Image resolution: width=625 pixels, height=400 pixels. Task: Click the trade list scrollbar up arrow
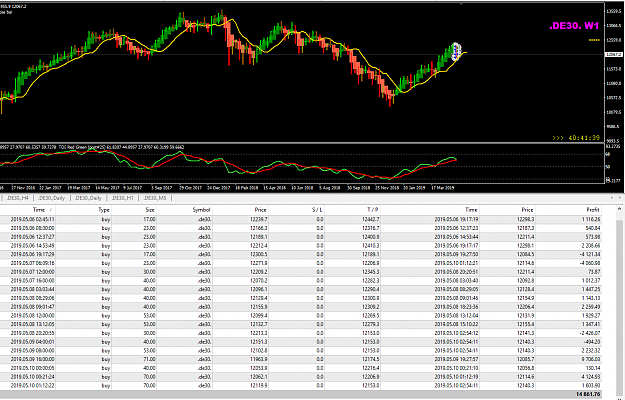(619, 209)
